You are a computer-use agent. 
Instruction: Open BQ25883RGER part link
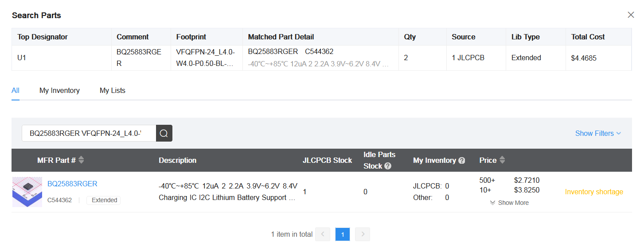(72, 184)
